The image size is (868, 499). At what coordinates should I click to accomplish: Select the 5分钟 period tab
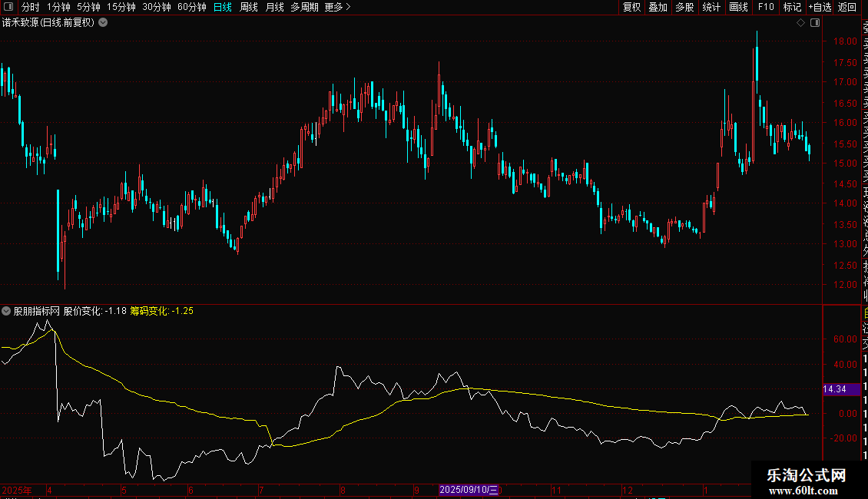click(x=88, y=7)
